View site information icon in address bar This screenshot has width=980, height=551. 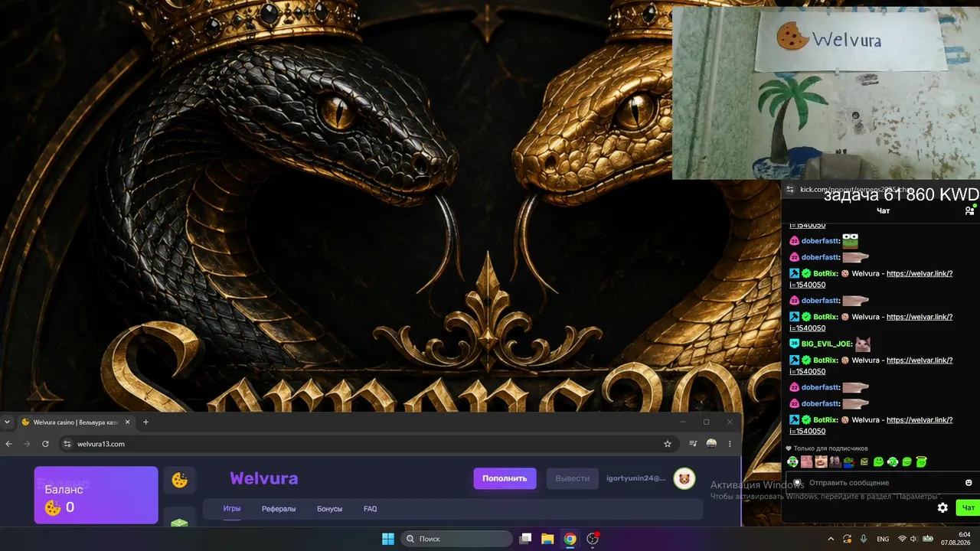click(67, 444)
